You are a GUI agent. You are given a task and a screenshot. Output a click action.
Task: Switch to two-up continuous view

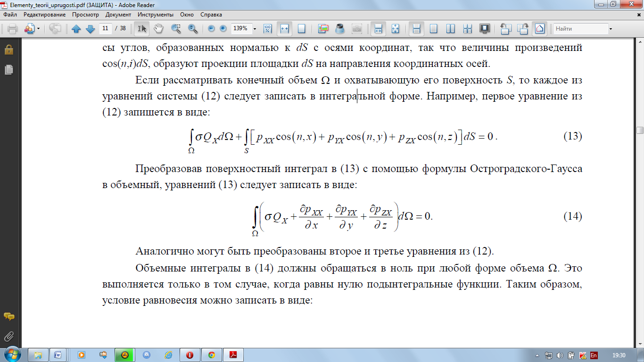point(467,29)
